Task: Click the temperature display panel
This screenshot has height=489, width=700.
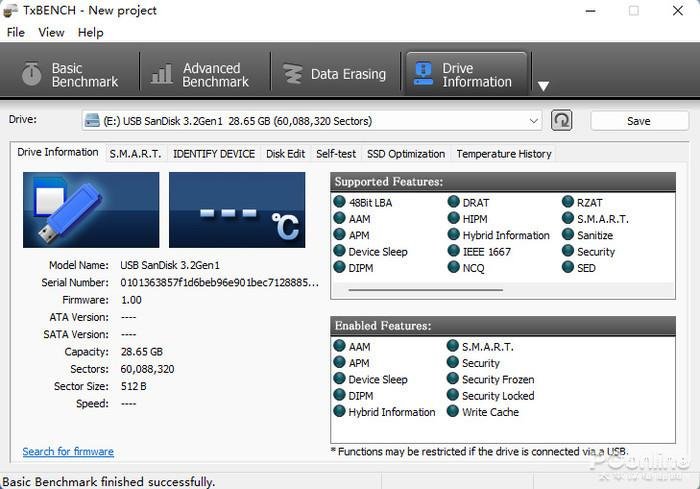Action: point(237,210)
